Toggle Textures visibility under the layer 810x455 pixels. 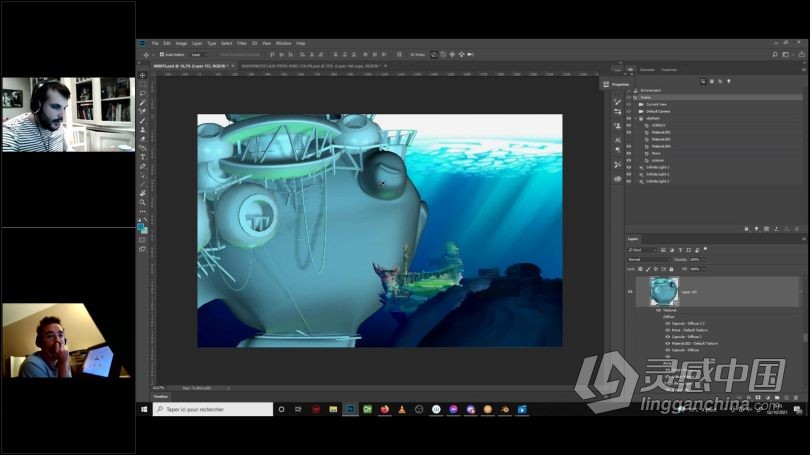pos(658,310)
